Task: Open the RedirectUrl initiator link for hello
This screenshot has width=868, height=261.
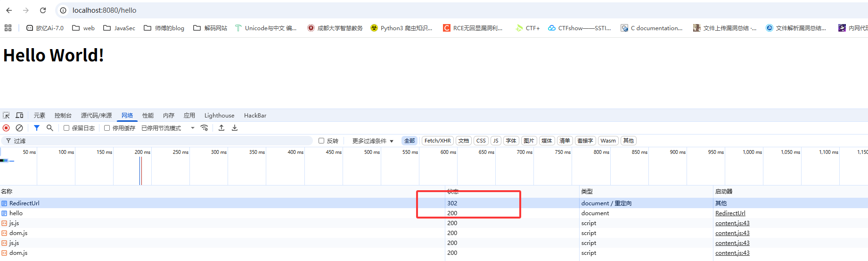Action: pos(730,213)
